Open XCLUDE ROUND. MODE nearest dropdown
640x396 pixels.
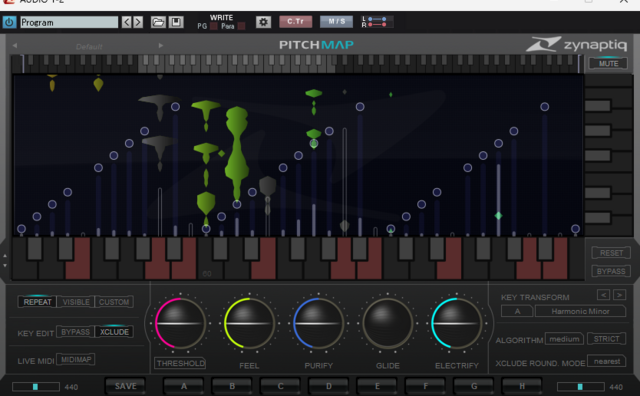pyautogui.click(x=607, y=361)
